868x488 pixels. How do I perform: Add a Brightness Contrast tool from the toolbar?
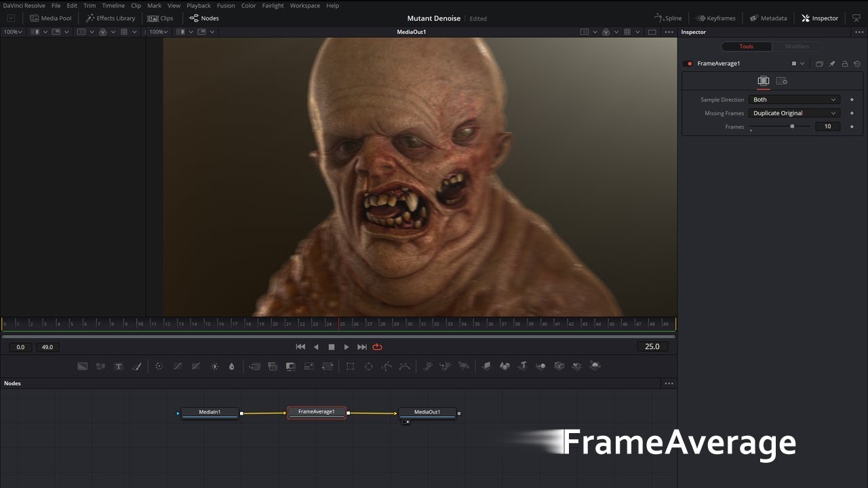coord(214,366)
